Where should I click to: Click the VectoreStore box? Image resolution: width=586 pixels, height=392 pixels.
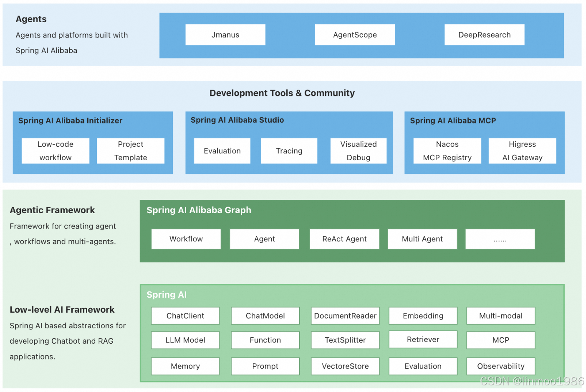click(345, 366)
